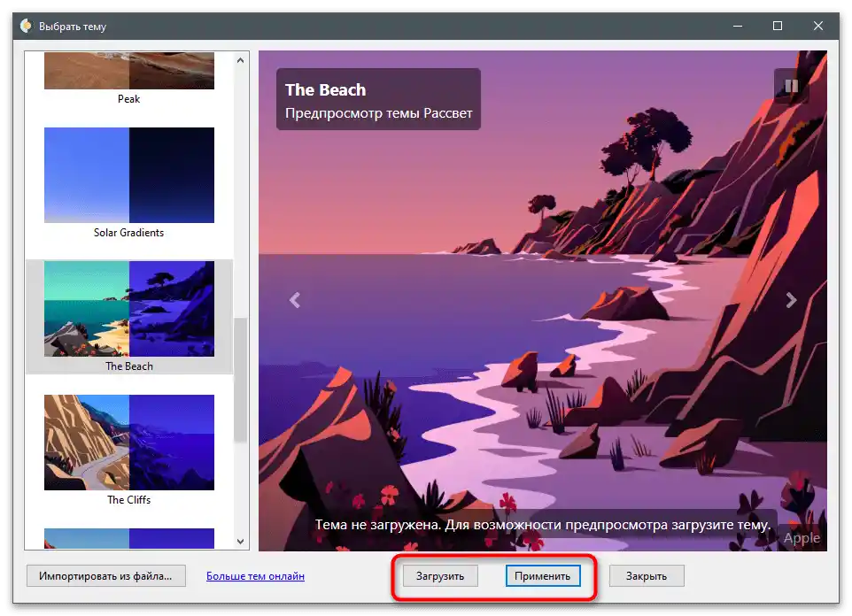Viewport: 852px width, 616px height.
Task: Minimize the Выбрать тему window
Action: pos(738,26)
